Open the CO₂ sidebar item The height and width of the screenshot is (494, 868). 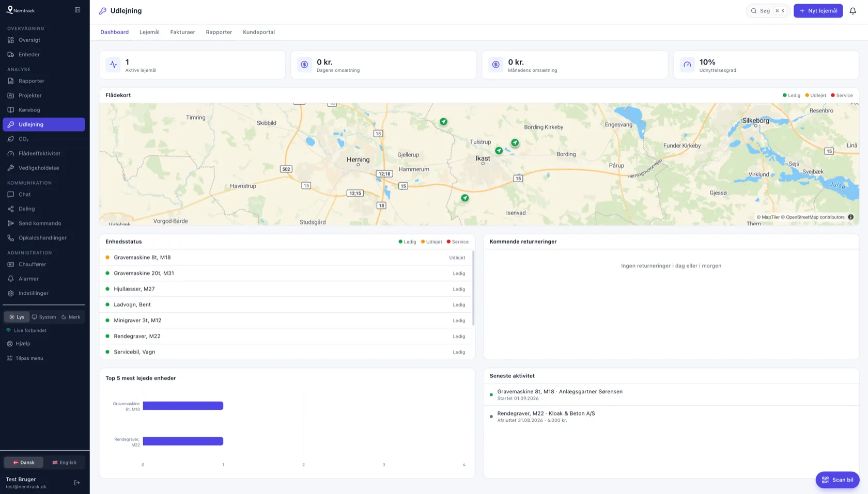tap(44, 139)
